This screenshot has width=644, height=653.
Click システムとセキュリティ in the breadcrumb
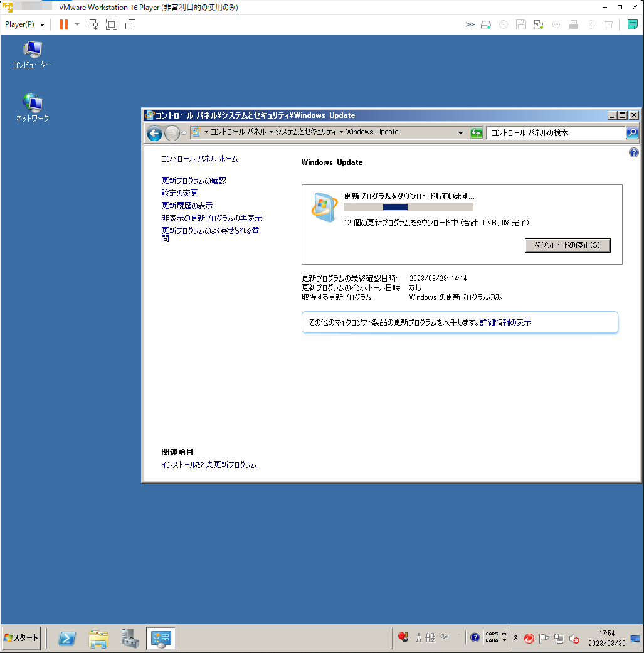pos(306,132)
